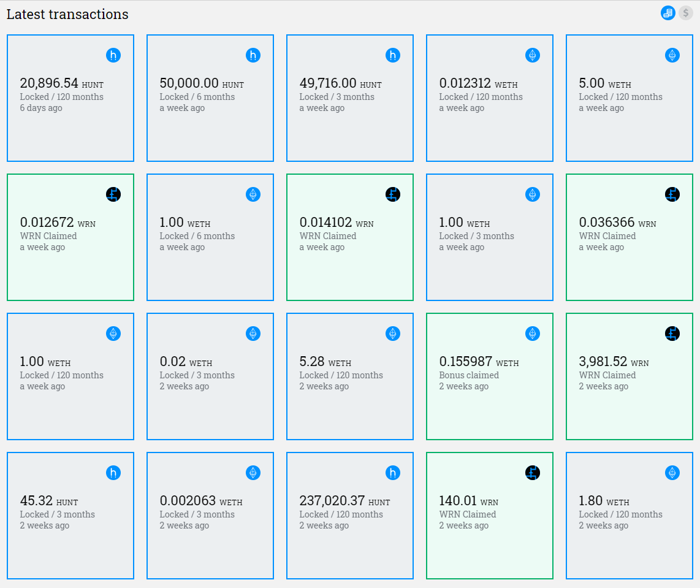Click 'Bonus claimed' label on 0.155987 WETH card
This screenshot has width=700, height=588.
(469, 375)
